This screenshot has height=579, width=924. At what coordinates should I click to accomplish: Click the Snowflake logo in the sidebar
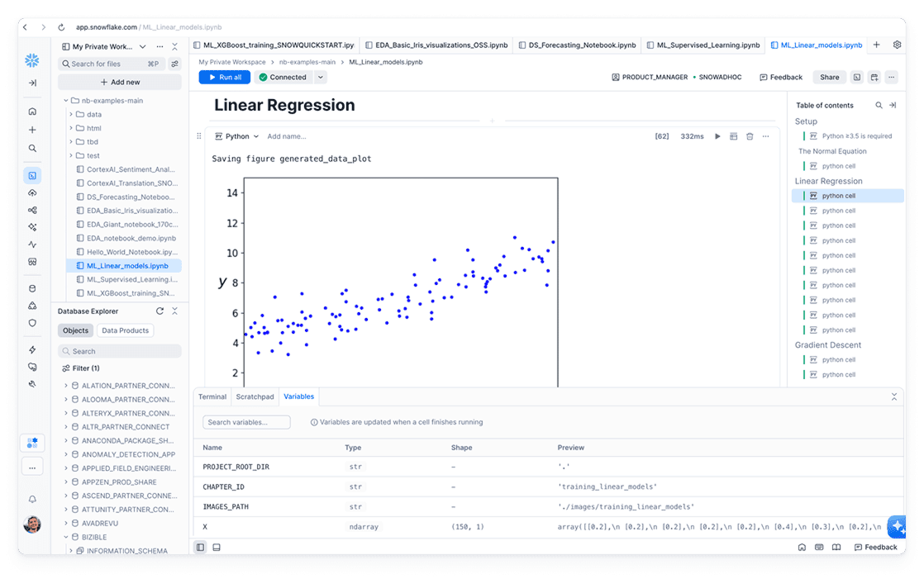coord(31,60)
